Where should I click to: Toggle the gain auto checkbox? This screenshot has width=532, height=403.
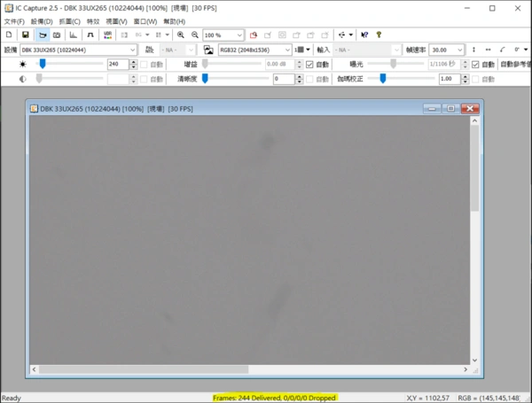click(310, 65)
